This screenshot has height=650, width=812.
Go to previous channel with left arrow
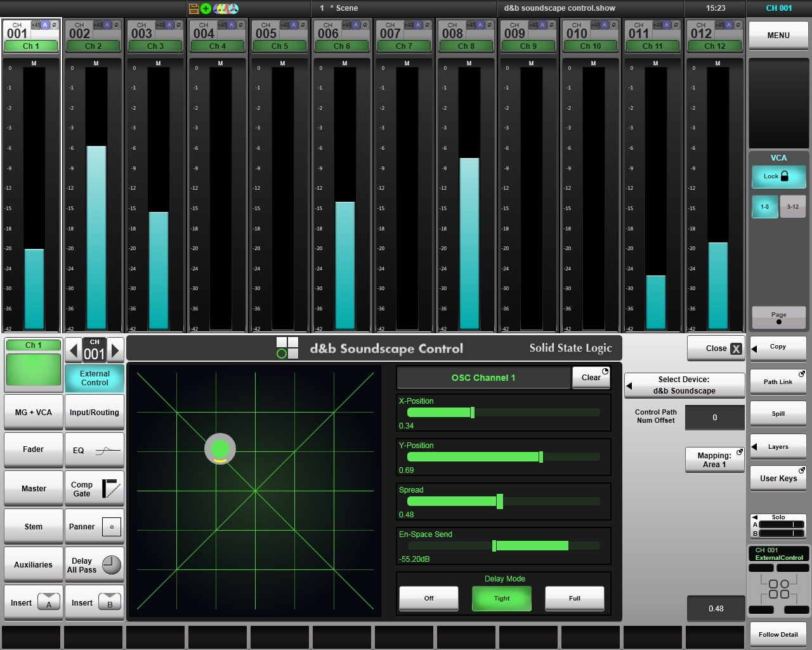coord(74,350)
